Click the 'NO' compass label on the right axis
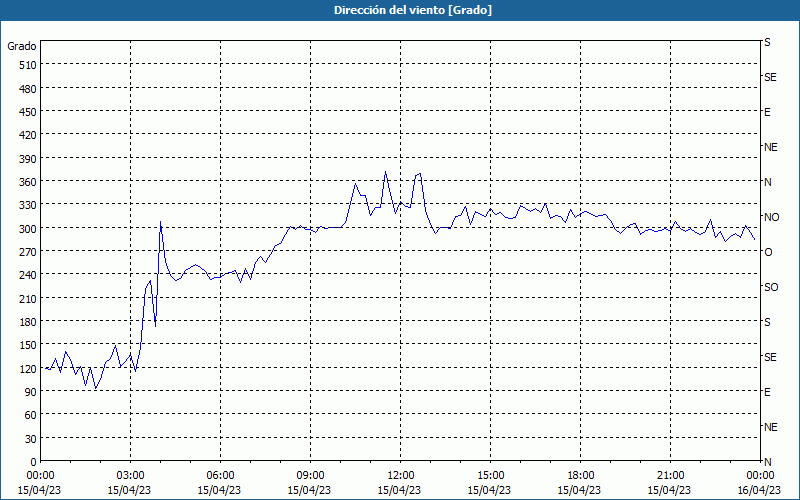Screen dimensions: 800x500 tap(771, 217)
